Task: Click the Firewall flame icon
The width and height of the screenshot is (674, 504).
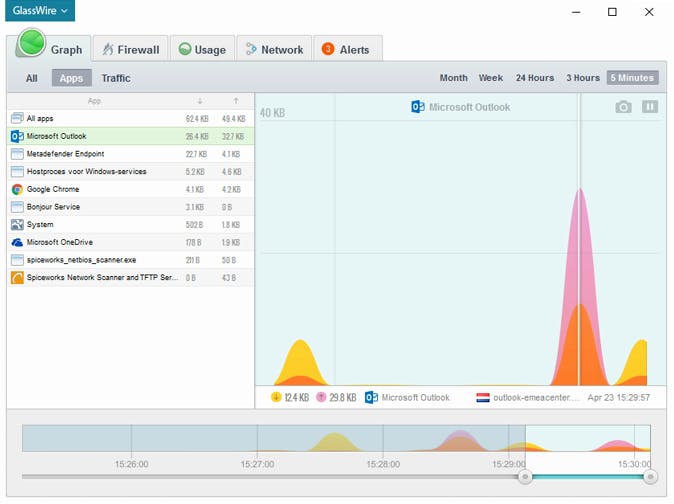Action: (x=108, y=49)
